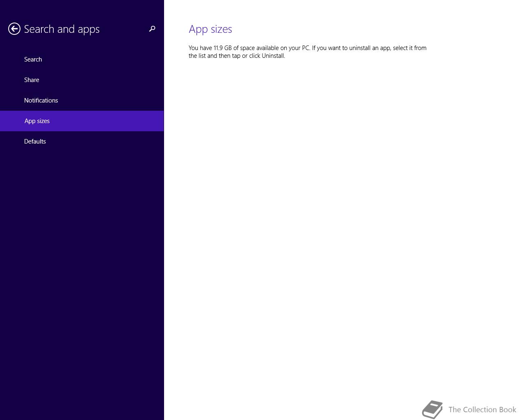Switch to Notifications settings

coord(82,100)
